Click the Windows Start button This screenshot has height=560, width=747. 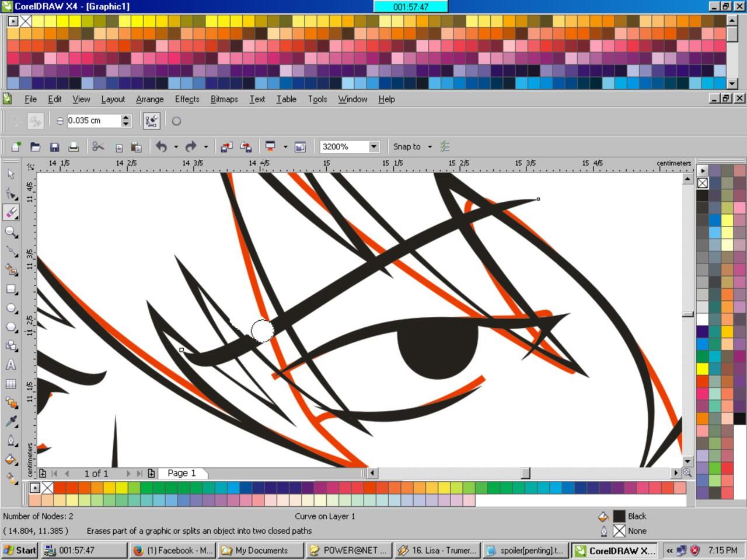click(x=20, y=550)
